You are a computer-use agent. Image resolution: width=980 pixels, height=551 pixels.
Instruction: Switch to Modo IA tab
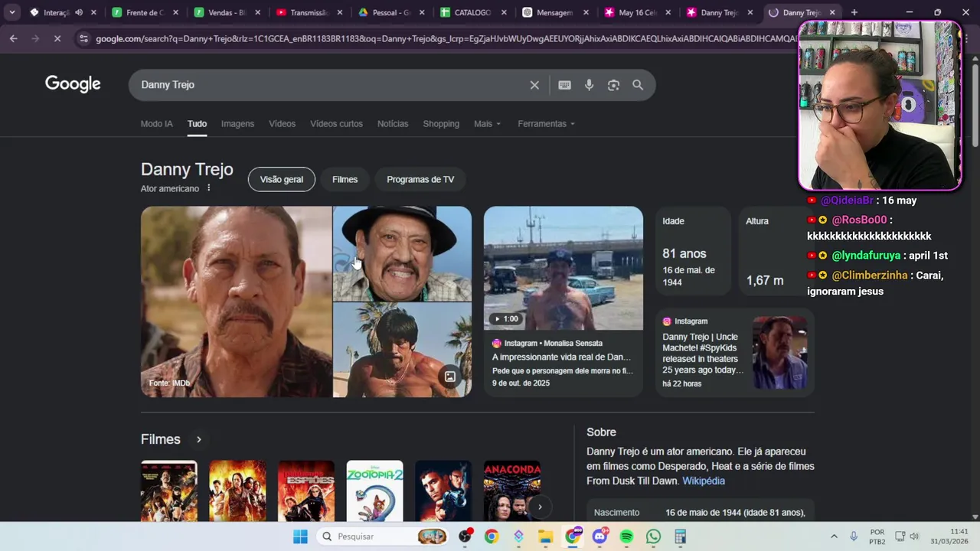pyautogui.click(x=156, y=124)
